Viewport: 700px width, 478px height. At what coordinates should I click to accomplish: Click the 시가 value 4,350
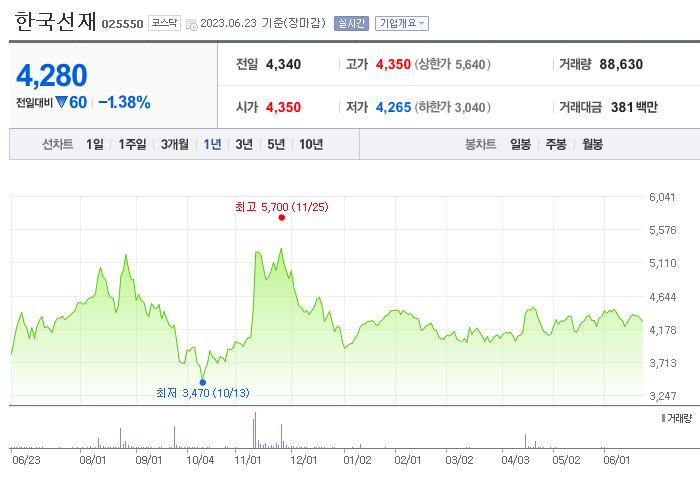click(283, 108)
